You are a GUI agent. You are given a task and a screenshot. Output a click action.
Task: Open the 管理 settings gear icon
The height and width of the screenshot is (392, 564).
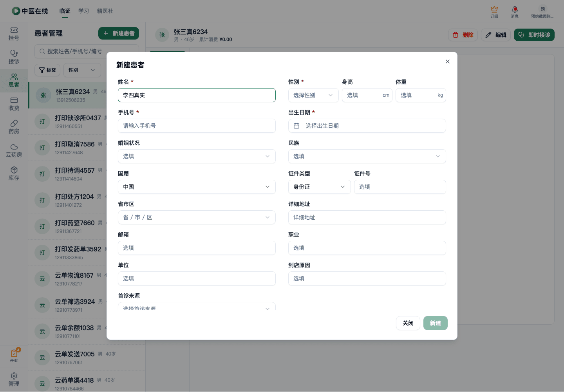pos(14,379)
